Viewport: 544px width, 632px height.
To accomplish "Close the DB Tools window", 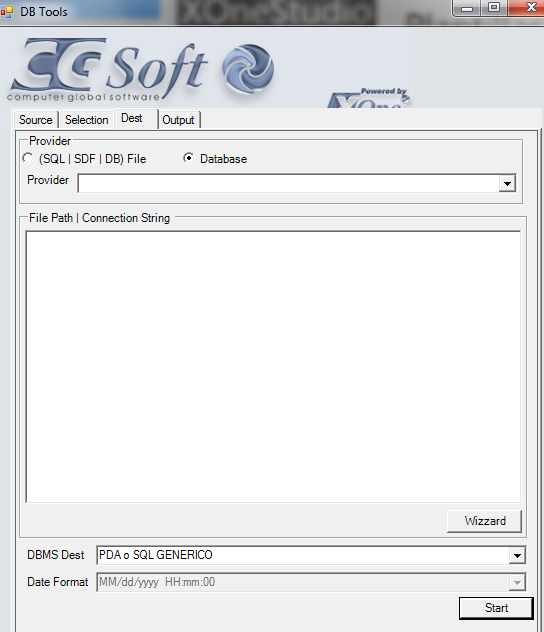I will coord(528,8).
